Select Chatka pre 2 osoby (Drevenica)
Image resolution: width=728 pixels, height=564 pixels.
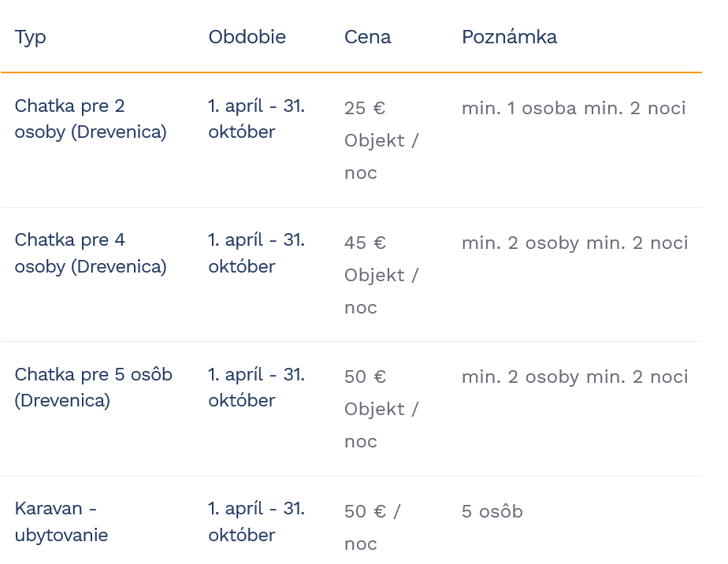point(91,119)
